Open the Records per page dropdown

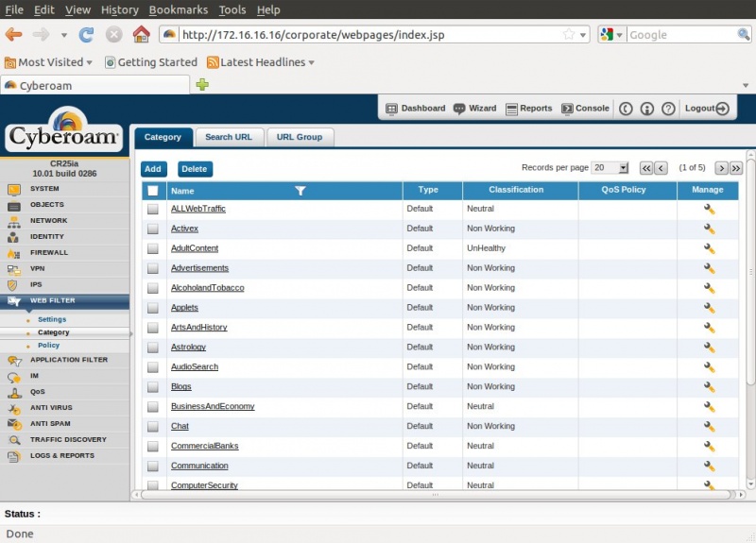coord(610,168)
